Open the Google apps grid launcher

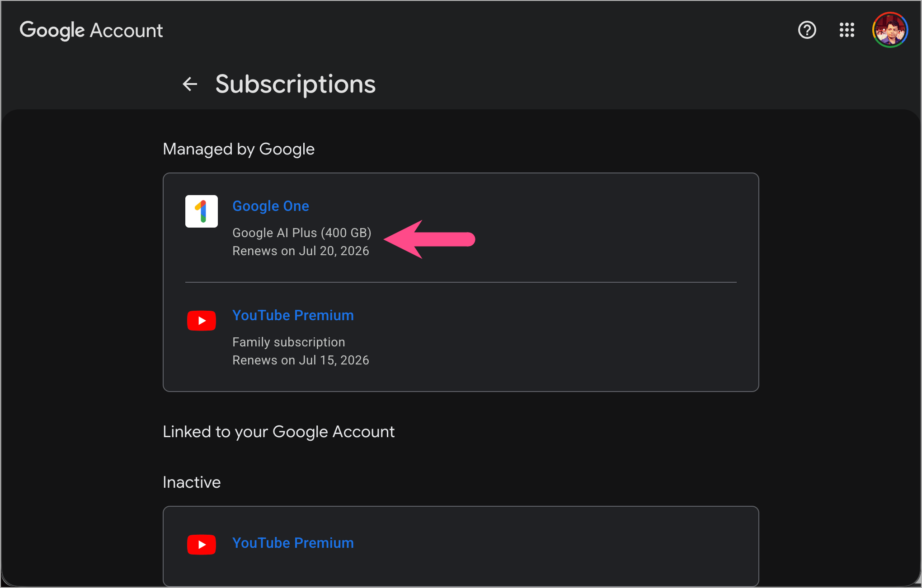tap(847, 30)
